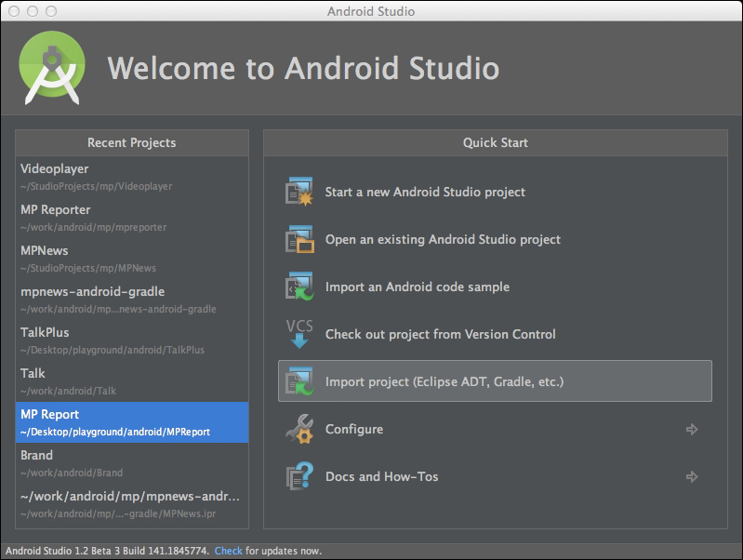Click the Welcome to Android Studio heading
The width and height of the screenshot is (743, 560).
(x=303, y=68)
